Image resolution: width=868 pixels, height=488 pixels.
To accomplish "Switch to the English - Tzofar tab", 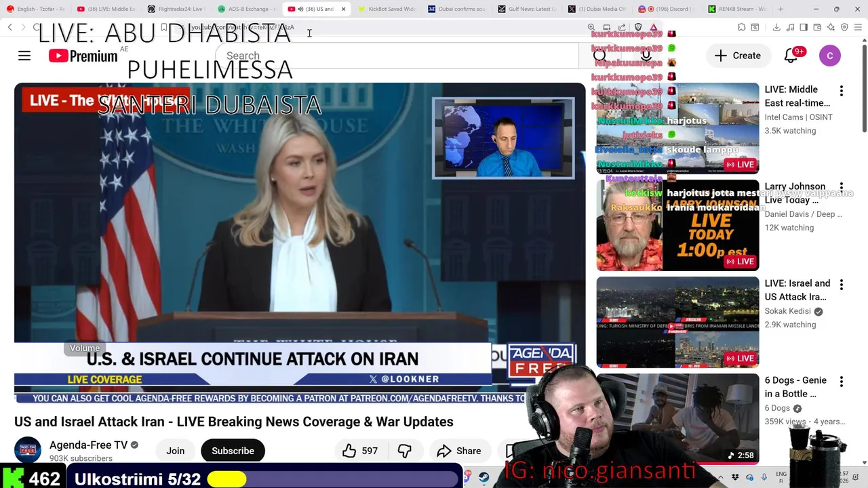I will pos(35,9).
